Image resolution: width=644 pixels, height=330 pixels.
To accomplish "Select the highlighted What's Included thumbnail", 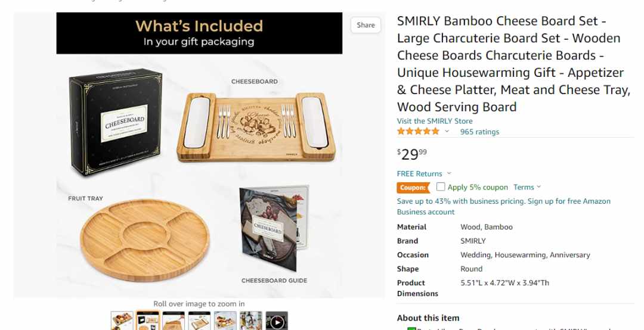I will pos(147,321).
